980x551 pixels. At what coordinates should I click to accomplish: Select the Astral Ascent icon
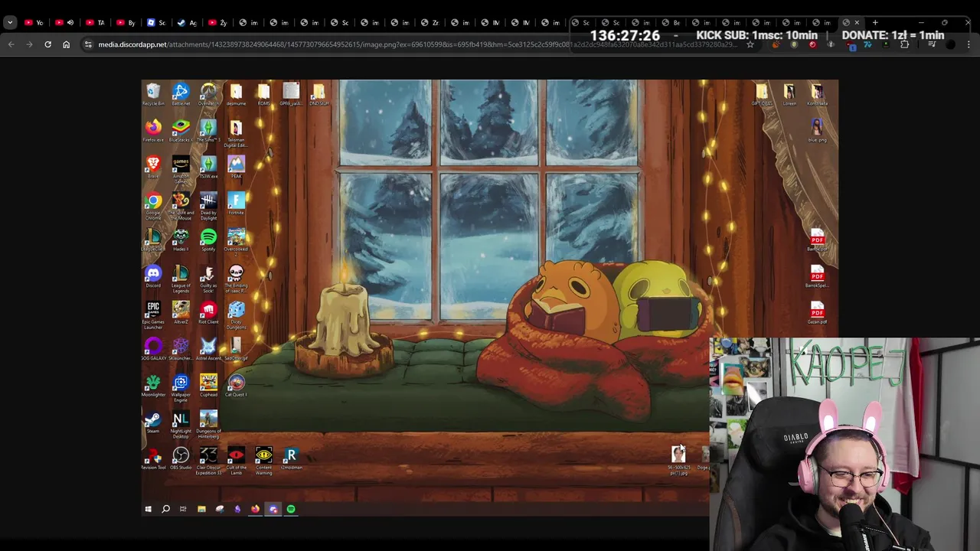pyautogui.click(x=208, y=349)
